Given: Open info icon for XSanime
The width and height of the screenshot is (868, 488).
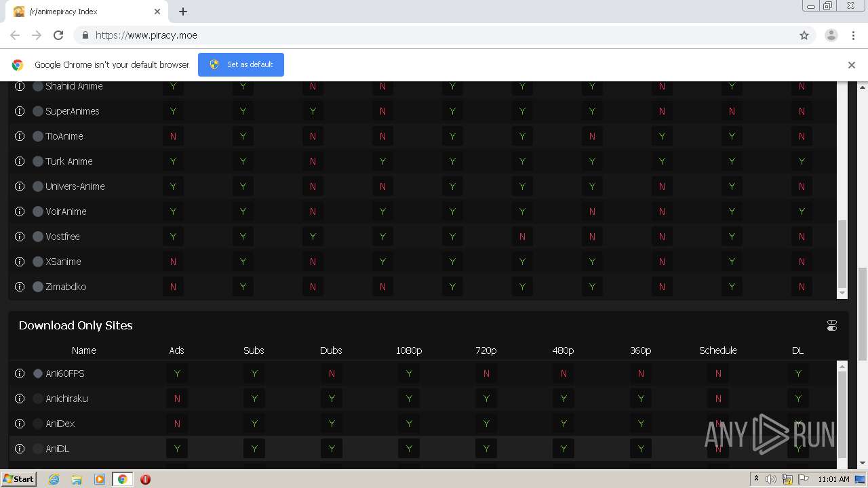Looking at the screenshot, I should 20,262.
